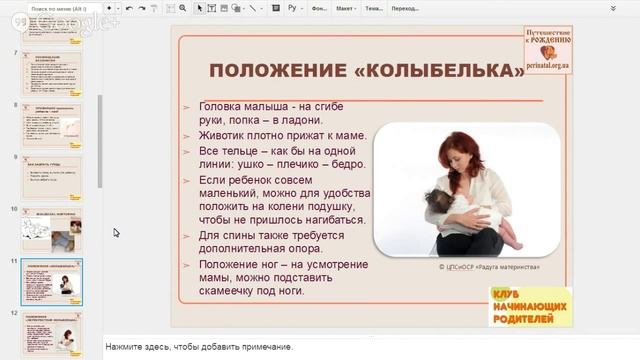Viewport: 640px width, 360px height.
Task: Open the input tools Ру button
Action: 292,8
